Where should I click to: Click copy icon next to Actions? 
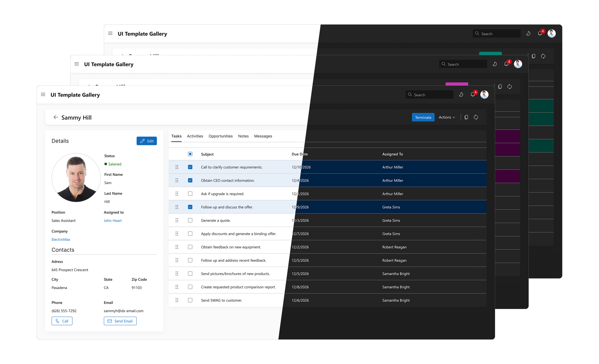pyautogui.click(x=466, y=117)
